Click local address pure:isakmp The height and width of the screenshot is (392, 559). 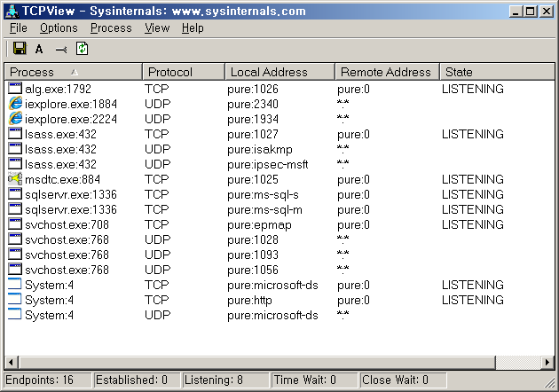259,149
